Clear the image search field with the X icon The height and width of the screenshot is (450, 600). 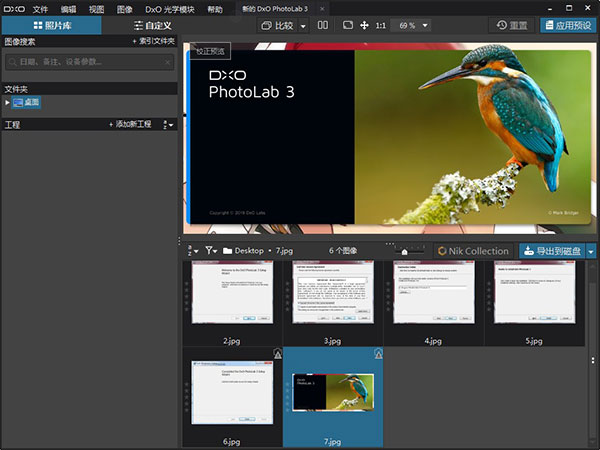(168, 62)
